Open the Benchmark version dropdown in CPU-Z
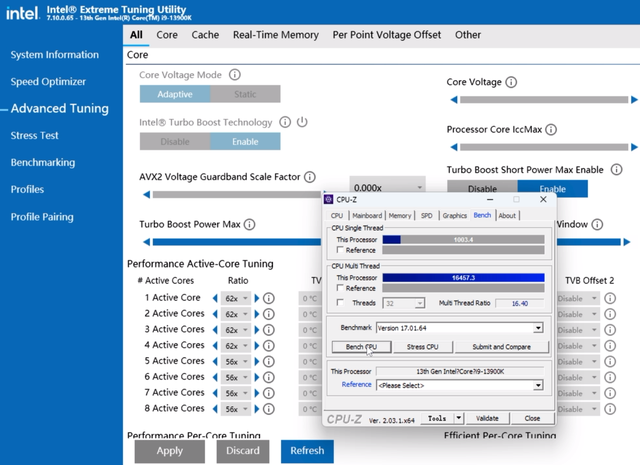This screenshot has width=640, height=465. (537, 328)
